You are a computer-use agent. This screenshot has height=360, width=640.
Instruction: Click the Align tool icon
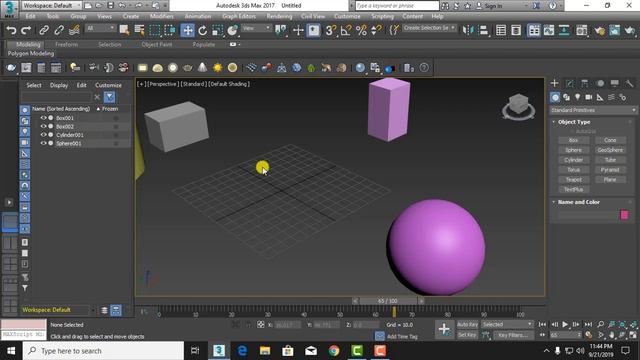tap(484, 30)
